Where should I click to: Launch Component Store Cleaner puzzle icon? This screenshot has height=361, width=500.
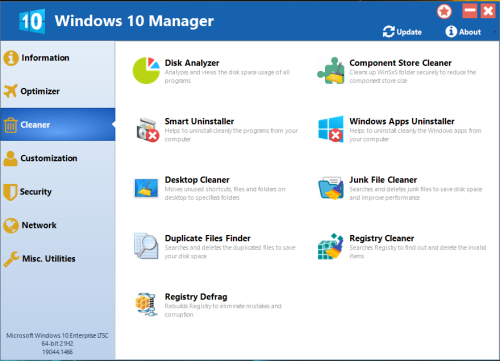click(331, 70)
